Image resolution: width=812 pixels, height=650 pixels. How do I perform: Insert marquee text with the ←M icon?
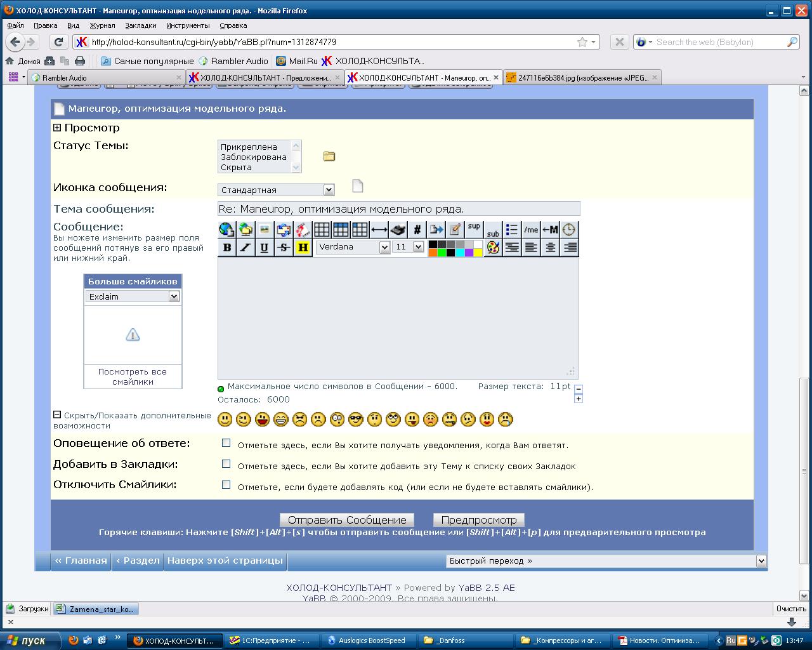(550, 229)
